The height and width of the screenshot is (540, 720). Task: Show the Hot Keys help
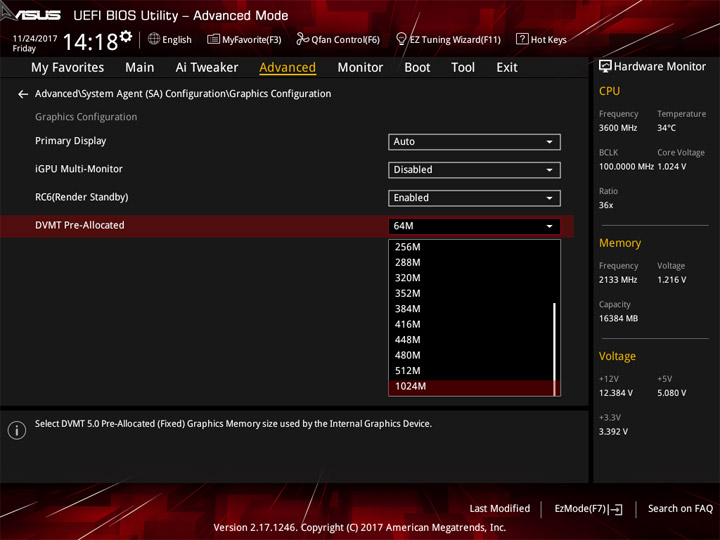click(x=541, y=39)
